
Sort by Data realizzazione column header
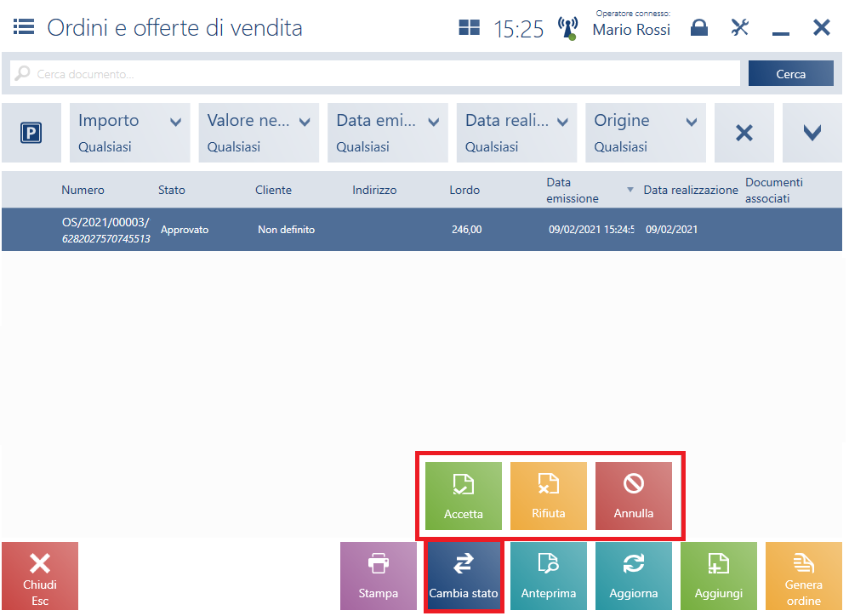click(x=691, y=190)
